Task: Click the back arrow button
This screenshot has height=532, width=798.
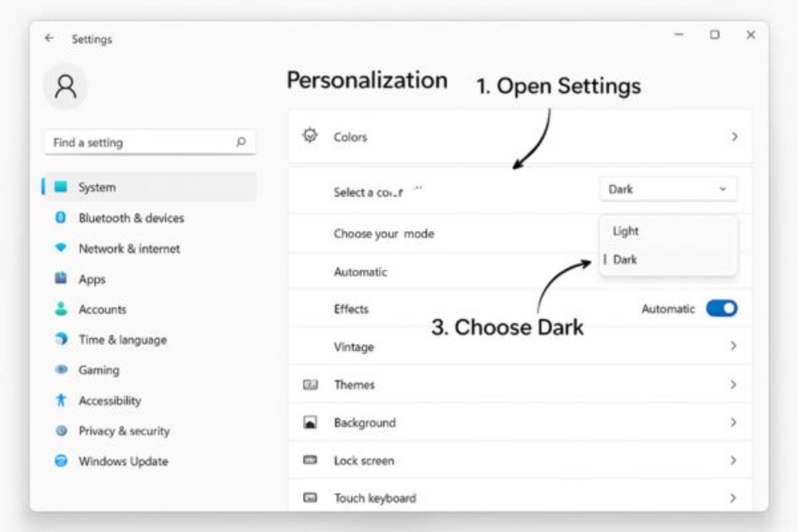Action: 49,38
